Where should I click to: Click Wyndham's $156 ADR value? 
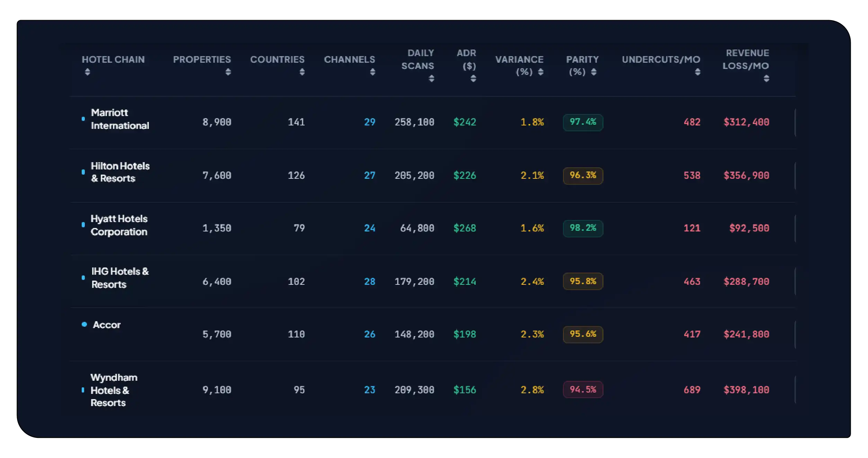coord(465,390)
